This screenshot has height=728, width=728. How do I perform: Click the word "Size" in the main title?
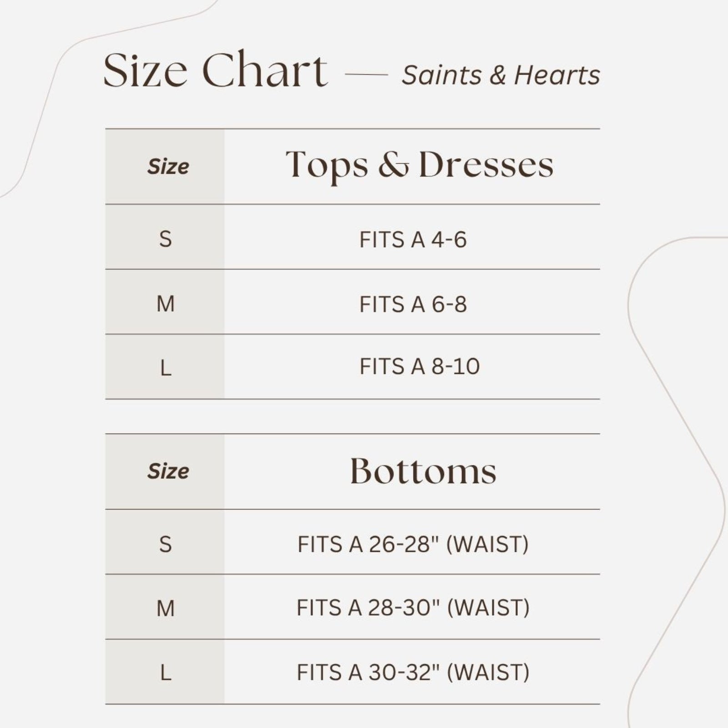point(145,71)
